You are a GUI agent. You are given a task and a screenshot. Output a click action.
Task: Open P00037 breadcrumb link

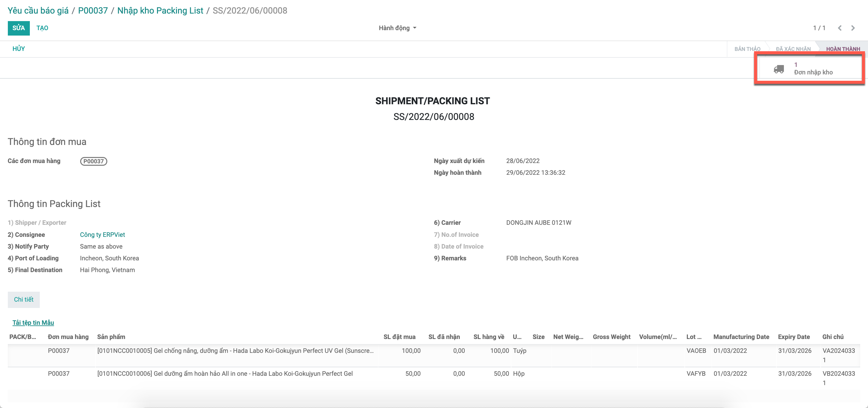point(93,11)
